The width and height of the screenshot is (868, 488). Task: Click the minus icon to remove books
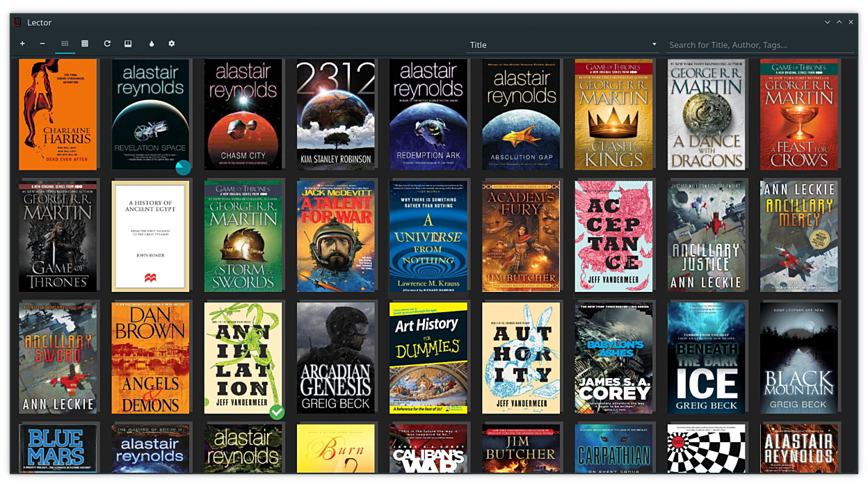click(42, 44)
